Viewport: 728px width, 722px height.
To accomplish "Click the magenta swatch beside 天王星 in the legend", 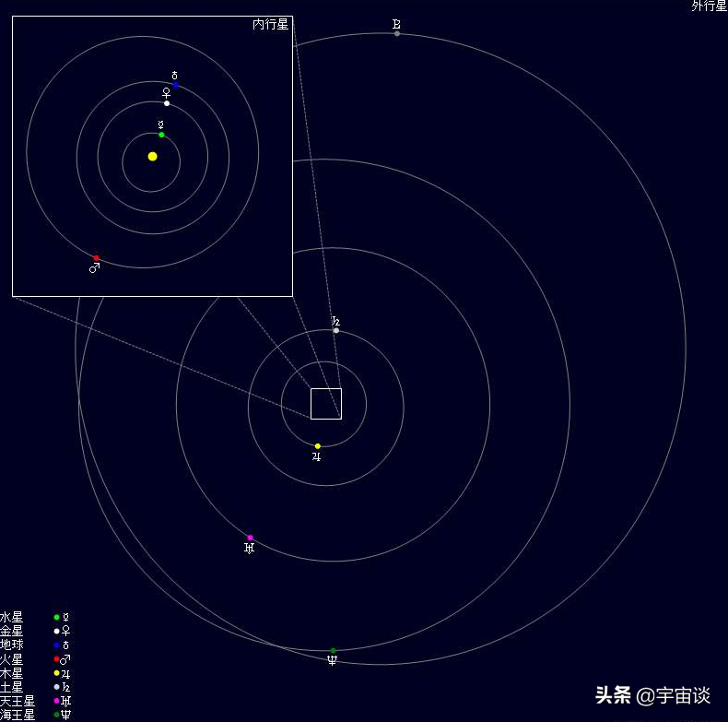I will [x=56, y=701].
